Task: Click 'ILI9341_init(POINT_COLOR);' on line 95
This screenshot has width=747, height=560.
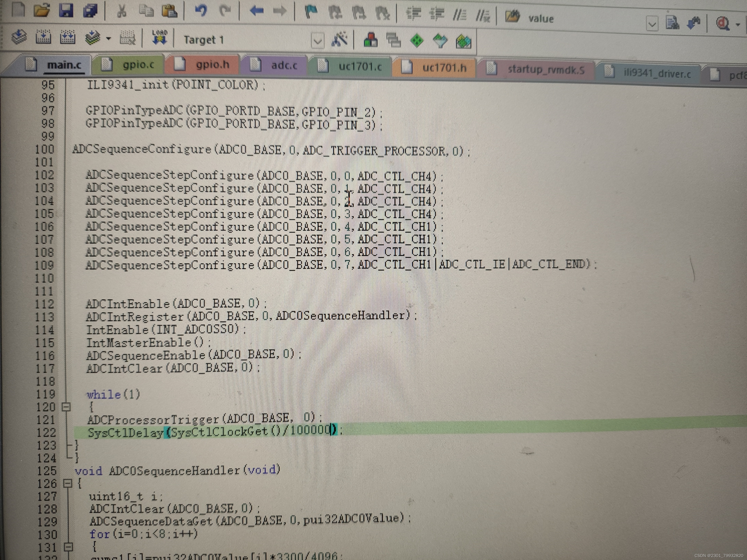Action: tap(176, 84)
